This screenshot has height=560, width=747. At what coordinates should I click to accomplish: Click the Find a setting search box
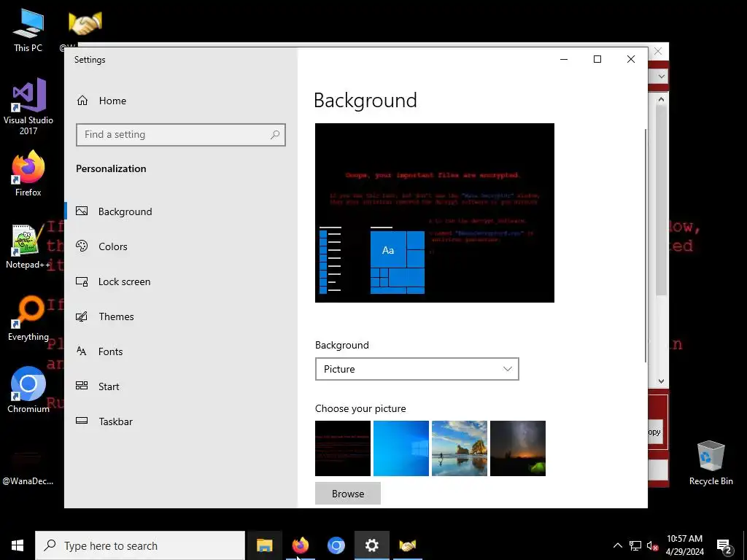click(x=181, y=135)
